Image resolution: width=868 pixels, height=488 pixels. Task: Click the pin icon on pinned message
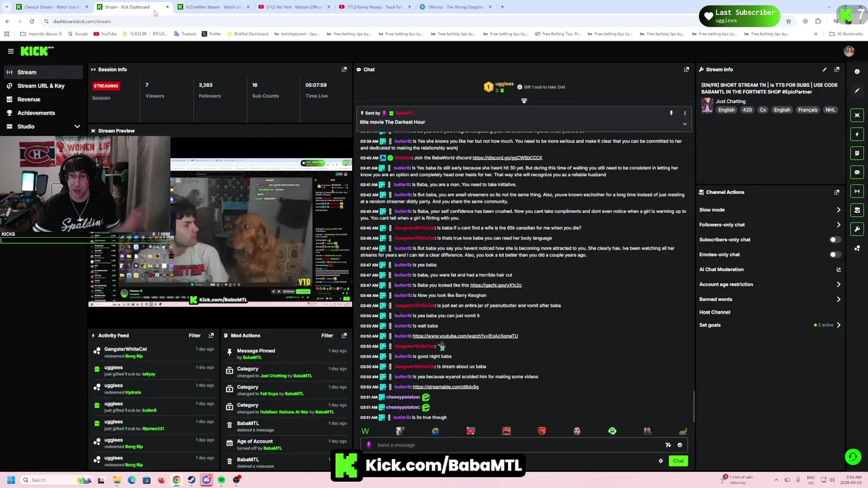pos(671,113)
